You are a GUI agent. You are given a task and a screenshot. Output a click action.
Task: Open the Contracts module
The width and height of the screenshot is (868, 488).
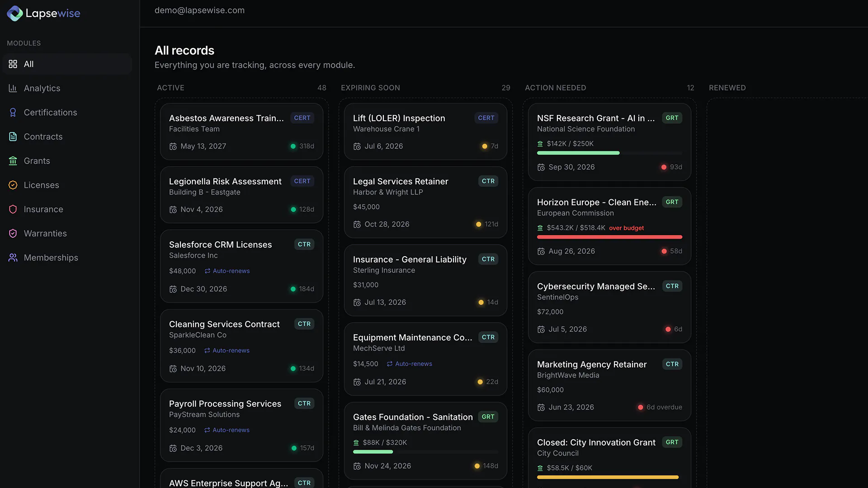[67, 136]
